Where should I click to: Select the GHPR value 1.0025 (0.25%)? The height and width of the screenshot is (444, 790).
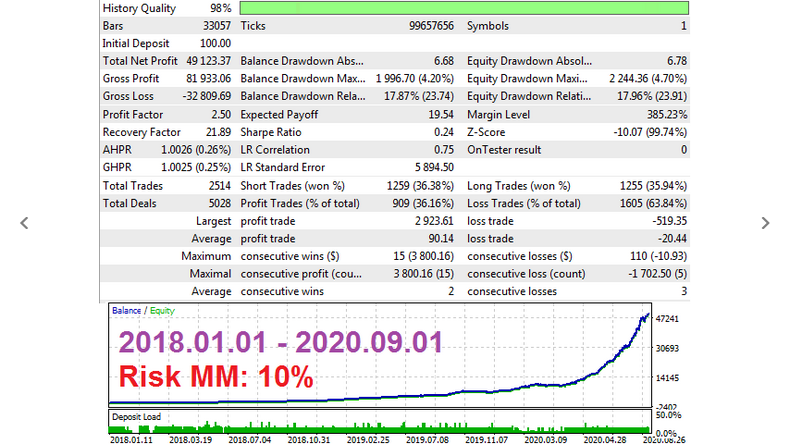click(x=196, y=168)
